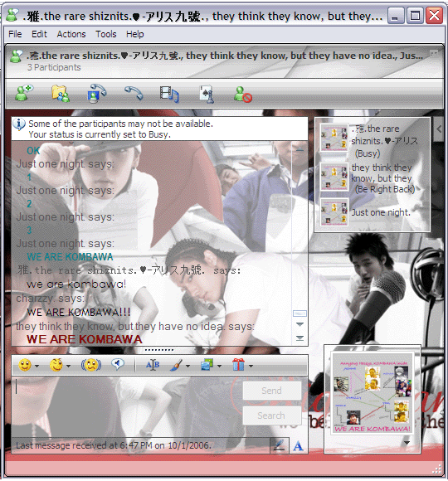Click the information icon in notice bar

point(19,124)
